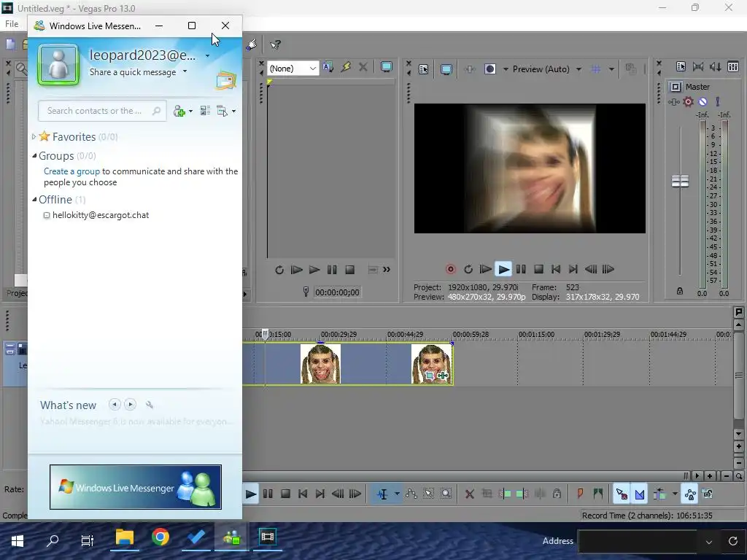Image resolution: width=747 pixels, height=560 pixels.
Task: Adjust the Master volume fader handle
Action: (x=680, y=181)
